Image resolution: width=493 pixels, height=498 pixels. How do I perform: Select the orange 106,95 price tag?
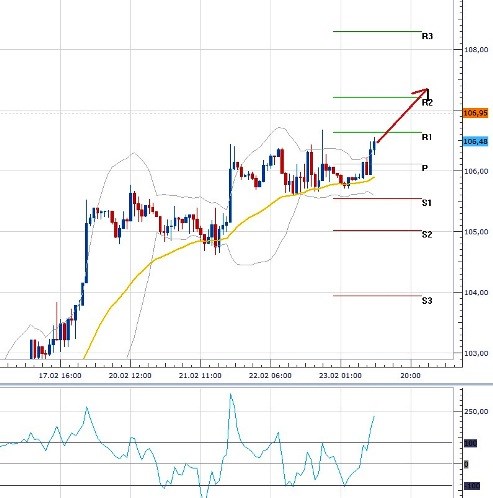476,113
